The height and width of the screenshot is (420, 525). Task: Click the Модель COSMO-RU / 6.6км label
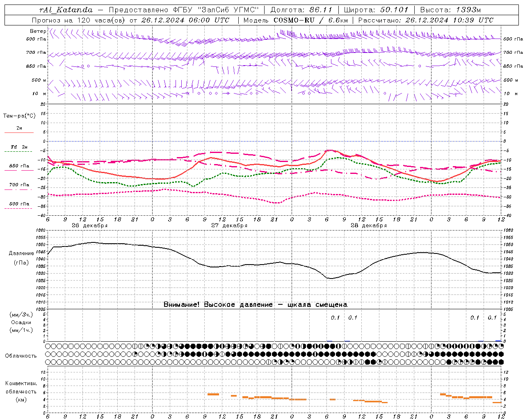click(296, 20)
